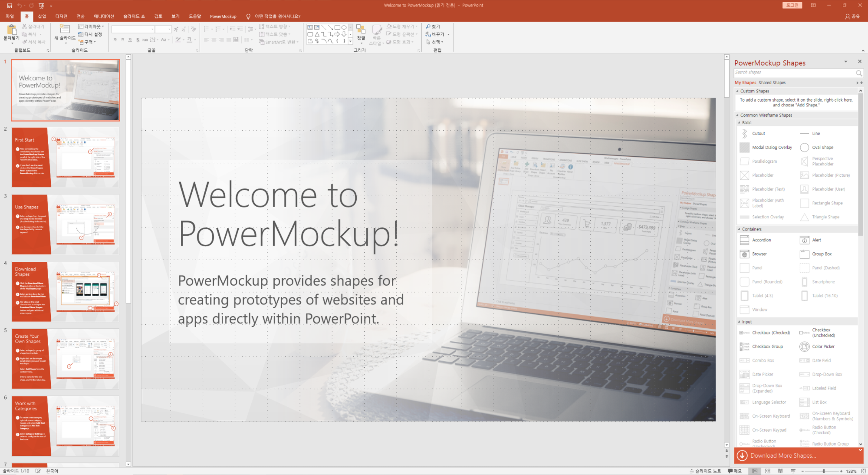The height and width of the screenshot is (475, 868).
Task: Start slideshow from status bar icon
Action: [793, 471]
